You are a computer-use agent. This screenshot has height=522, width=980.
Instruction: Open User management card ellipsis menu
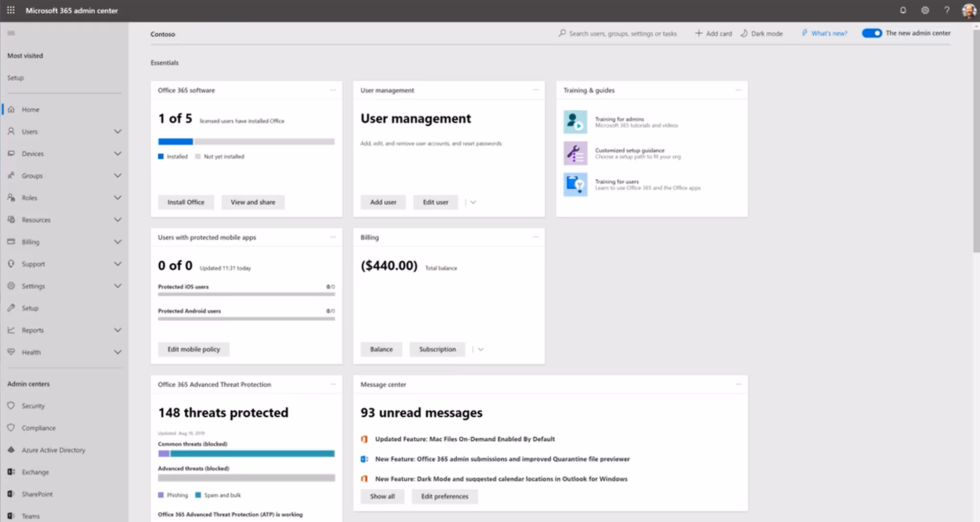(x=535, y=90)
